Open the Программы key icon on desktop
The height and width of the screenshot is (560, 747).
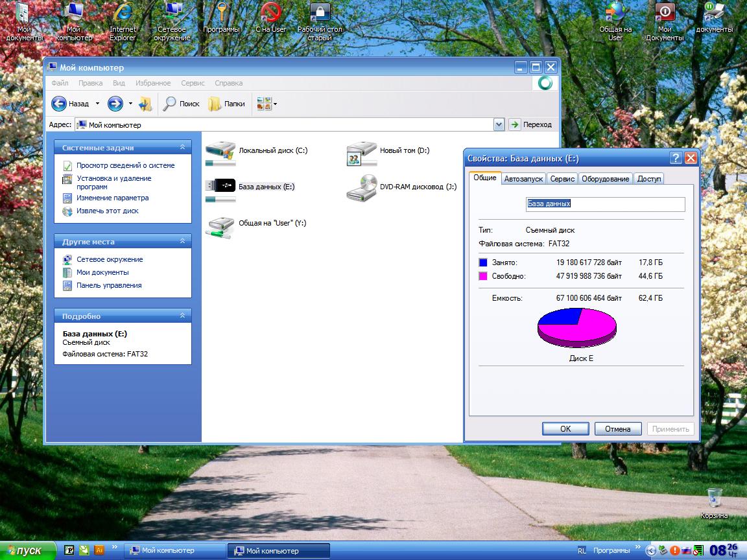221,18
